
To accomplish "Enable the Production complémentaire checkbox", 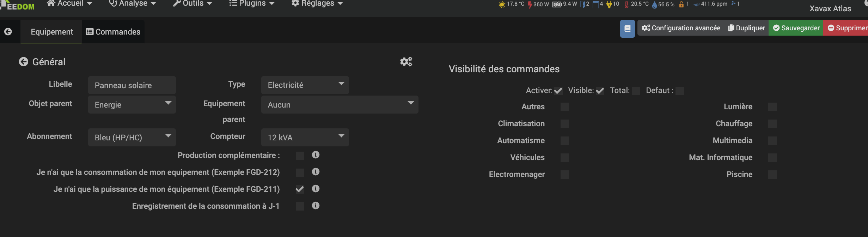I will (300, 156).
